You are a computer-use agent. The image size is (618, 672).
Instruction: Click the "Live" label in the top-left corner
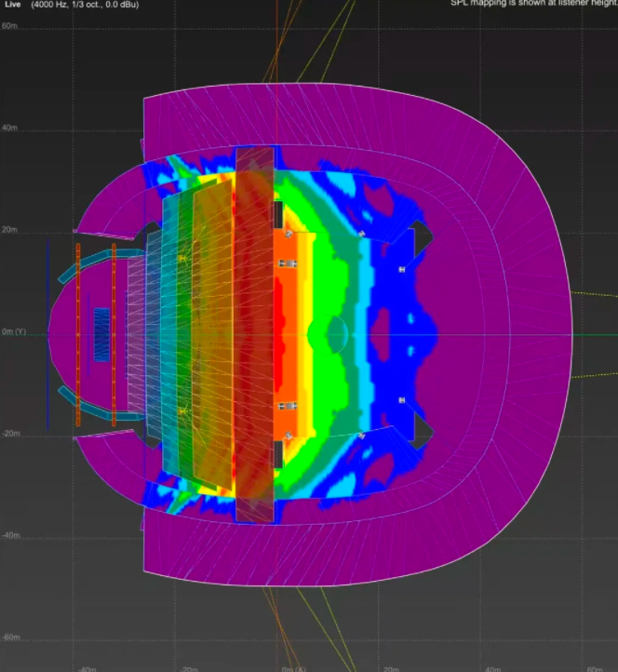pos(13,5)
